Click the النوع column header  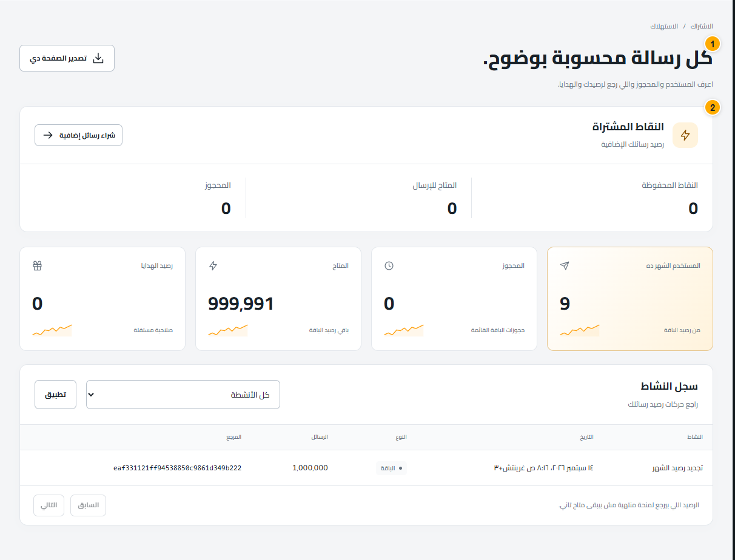coord(401,437)
